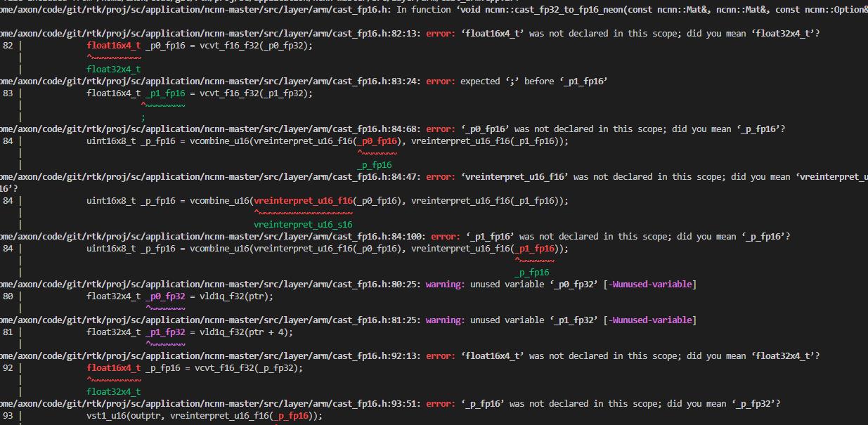Image resolution: width=868 pixels, height=425 pixels.
Task: Click line number 93 in the gutter
Action: click(x=8, y=415)
